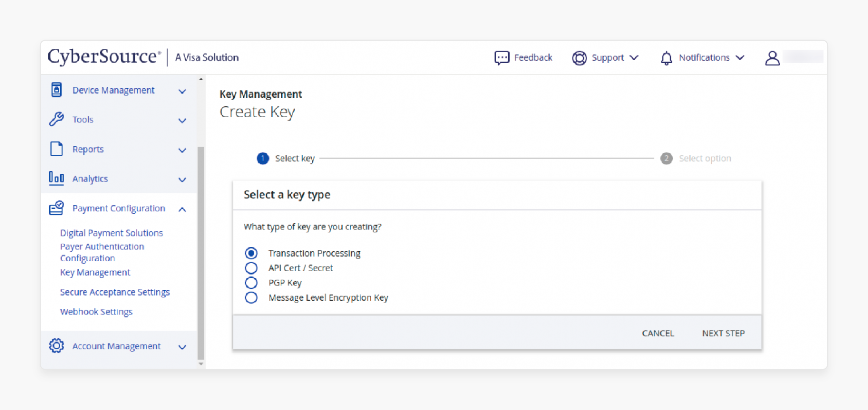Click the Reports document icon
This screenshot has width=868, height=410.
tap(56, 149)
